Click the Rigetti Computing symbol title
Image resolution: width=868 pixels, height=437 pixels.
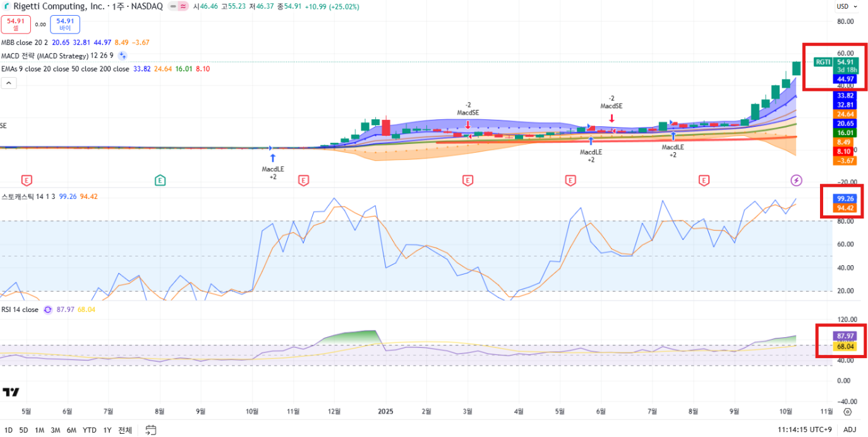[88, 6]
